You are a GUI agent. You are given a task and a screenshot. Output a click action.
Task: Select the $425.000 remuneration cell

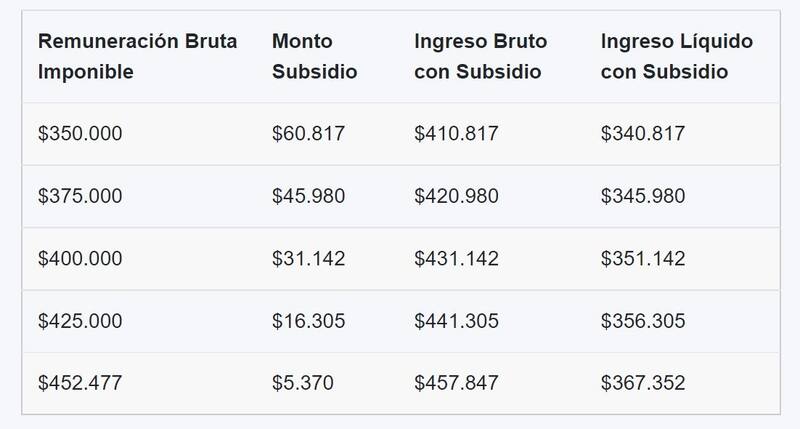click(80, 321)
